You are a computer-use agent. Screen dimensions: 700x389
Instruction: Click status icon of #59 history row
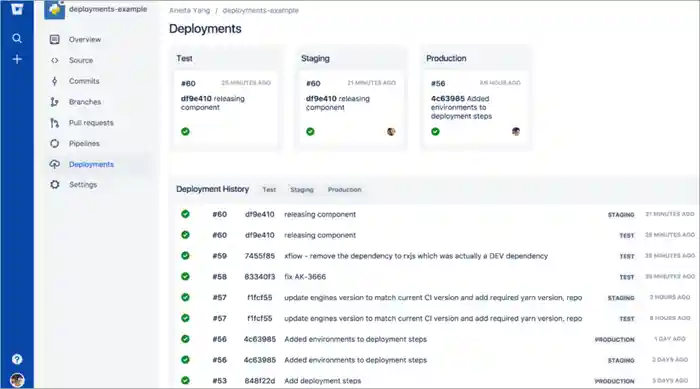coord(185,255)
